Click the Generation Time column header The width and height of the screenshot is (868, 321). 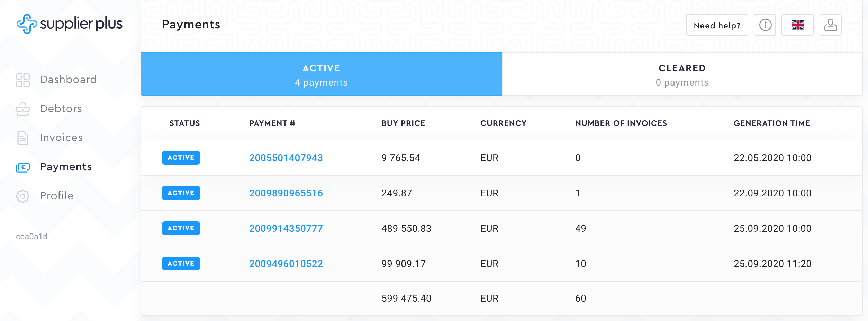click(x=771, y=123)
